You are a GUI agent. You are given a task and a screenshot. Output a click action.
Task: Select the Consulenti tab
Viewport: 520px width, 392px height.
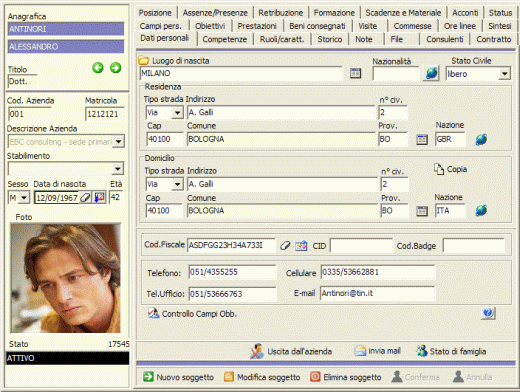(445, 39)
